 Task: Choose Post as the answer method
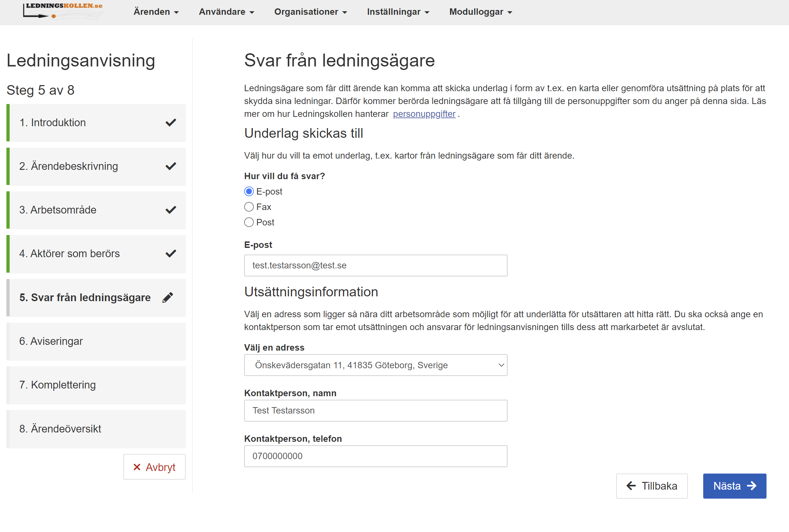249,222
